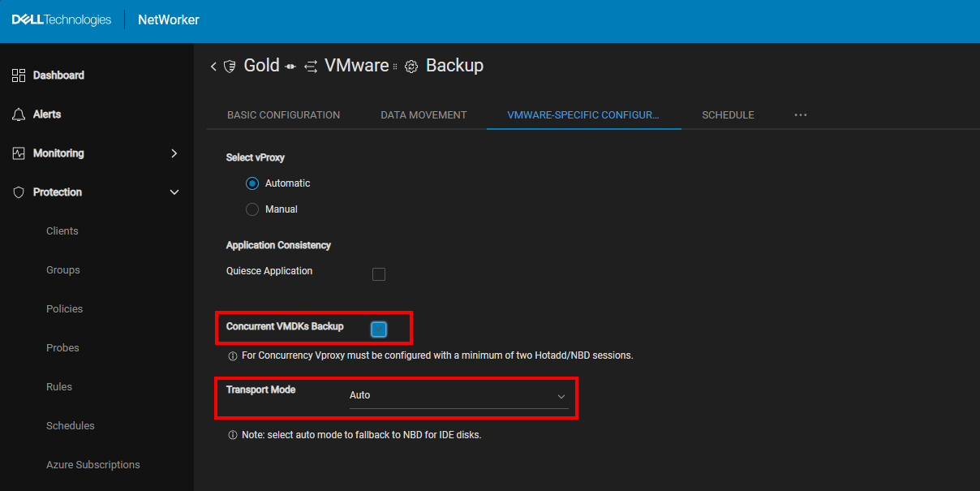980x491 pixels.
Task: Select the Manual vProxy radio button
Action: click(x=252, y=209)
